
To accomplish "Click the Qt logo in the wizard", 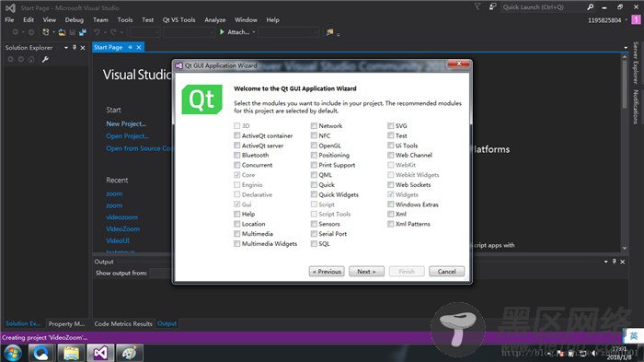I will tap(201, 99).
